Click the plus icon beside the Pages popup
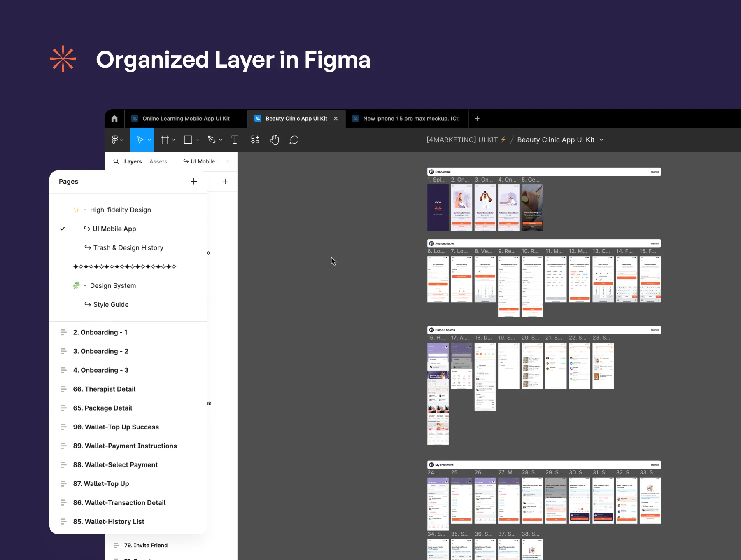This screenshot has height=560, width=741. (x=225, y=182)
